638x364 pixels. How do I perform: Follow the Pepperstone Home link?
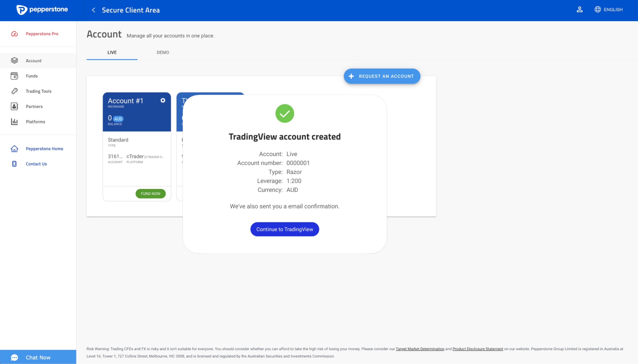[44, 149]
